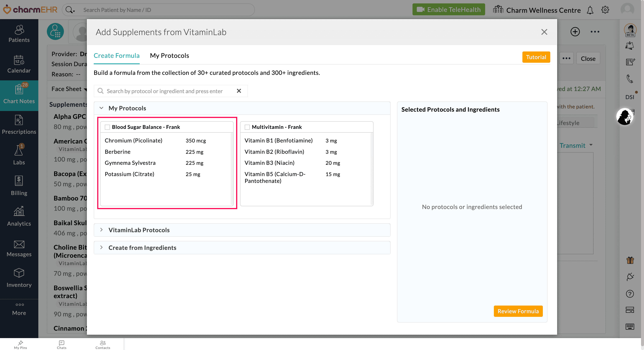Screen dimensions: 644x350
Task: Open Analytics in sidebar
Action: click(x=19, y=217)
